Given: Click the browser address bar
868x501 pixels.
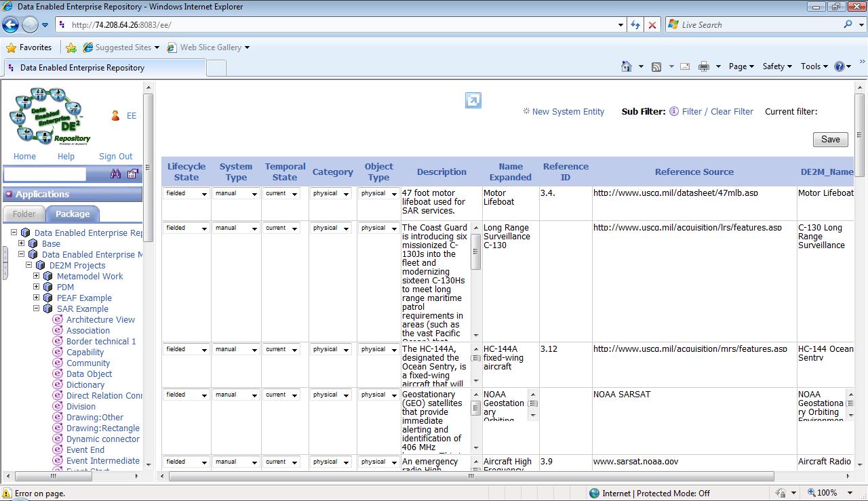Looking at the screenshot, I should pyautogui.click(x=338, y=25).
